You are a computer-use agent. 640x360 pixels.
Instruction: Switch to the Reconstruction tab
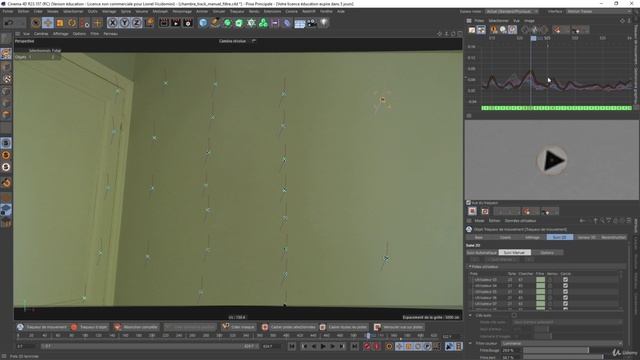(x=613, y=237)
